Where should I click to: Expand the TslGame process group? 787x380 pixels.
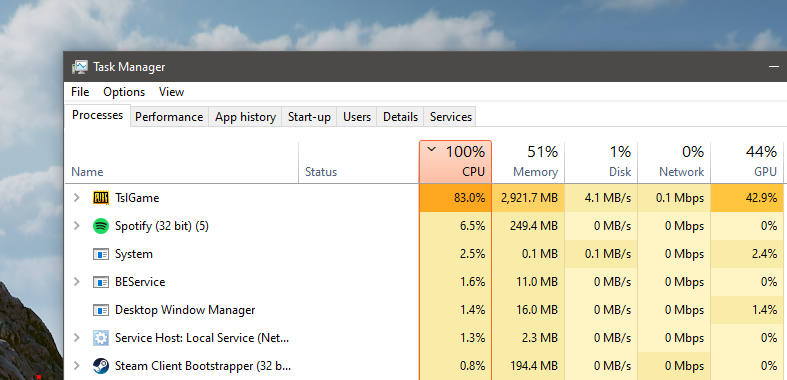tap(76, 198)
